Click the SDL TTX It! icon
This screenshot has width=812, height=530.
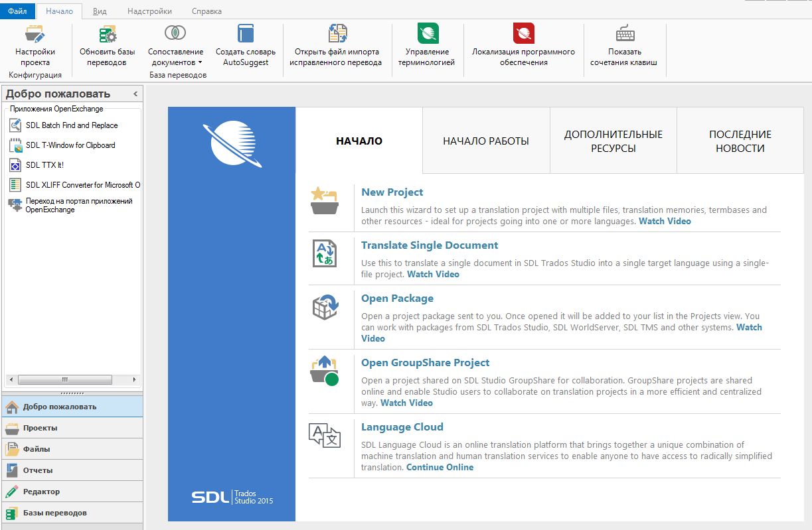pos(15,165)
